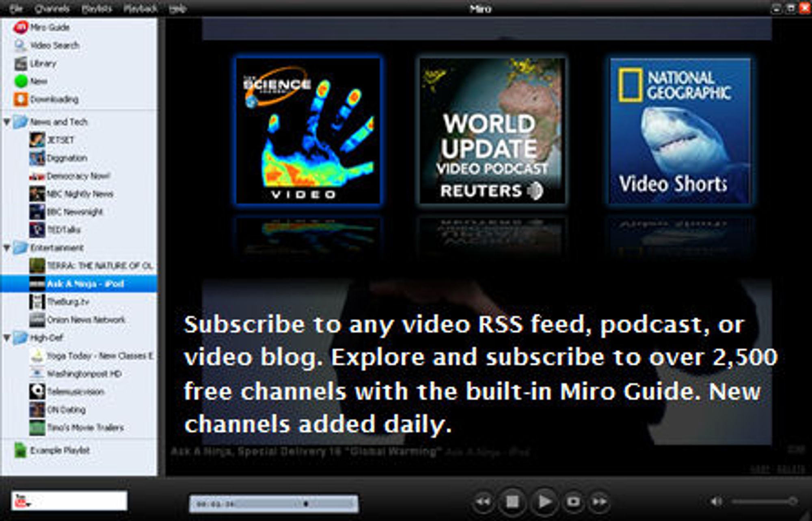The height and width of the screenshot is (521, 812).
Task: Click the News and Tech folder icon
Action: (x=20, y=122)
